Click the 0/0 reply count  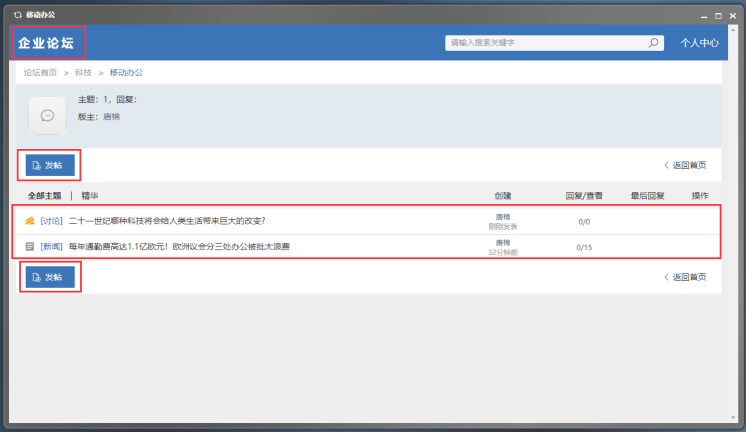(584, 222)
